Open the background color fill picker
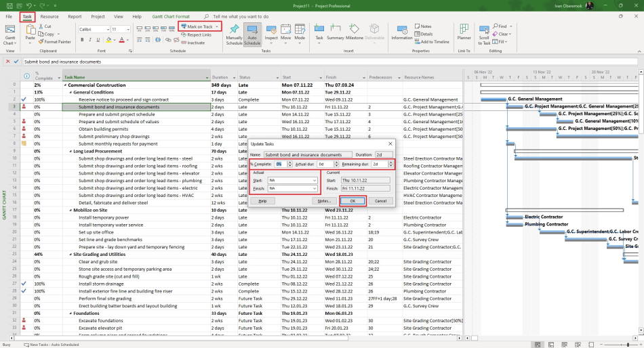The width and height of the screenshot is (644, 348). click(x=110, y=40)
